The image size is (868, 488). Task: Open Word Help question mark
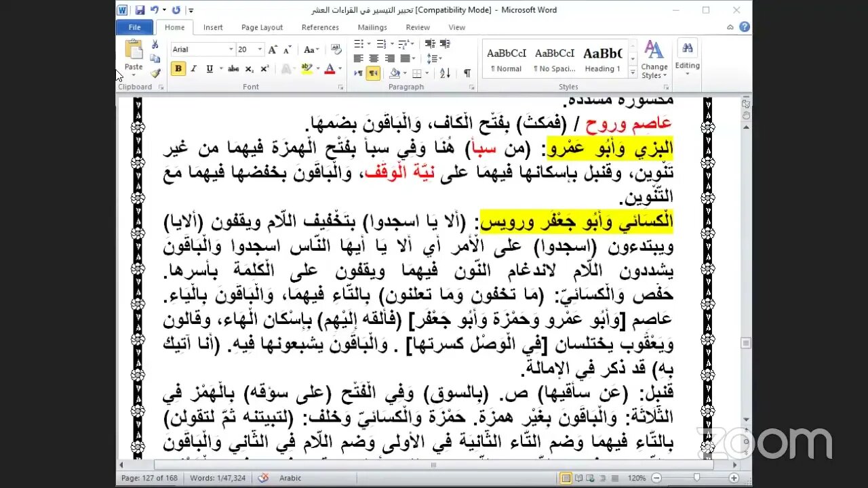tap(745, 27)
